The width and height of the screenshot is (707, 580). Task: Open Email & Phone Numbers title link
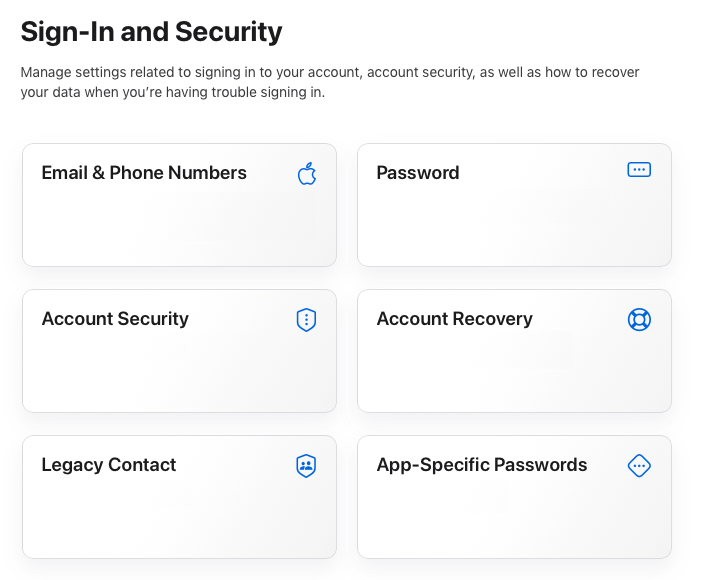[x=144, y=173]
